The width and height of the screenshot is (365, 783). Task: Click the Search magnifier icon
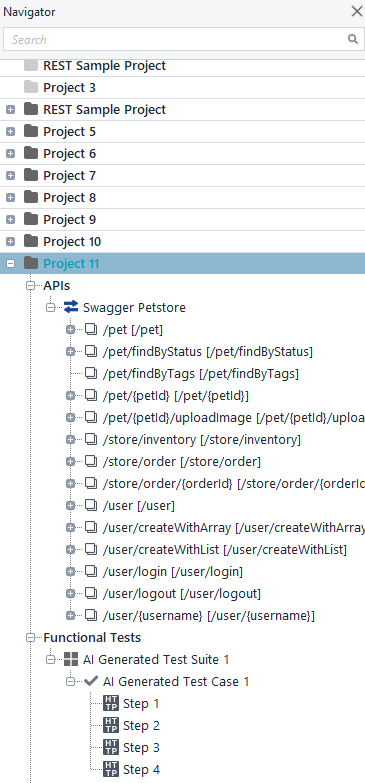(x=353, y=39)
